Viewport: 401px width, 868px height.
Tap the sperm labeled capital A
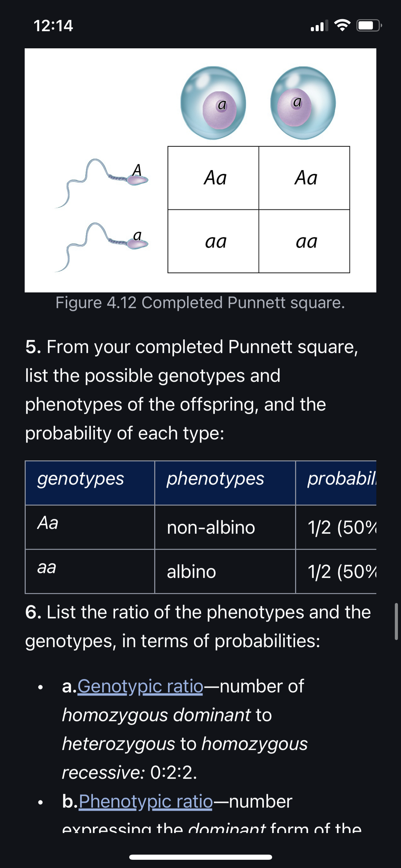click(x=102, y=182)
